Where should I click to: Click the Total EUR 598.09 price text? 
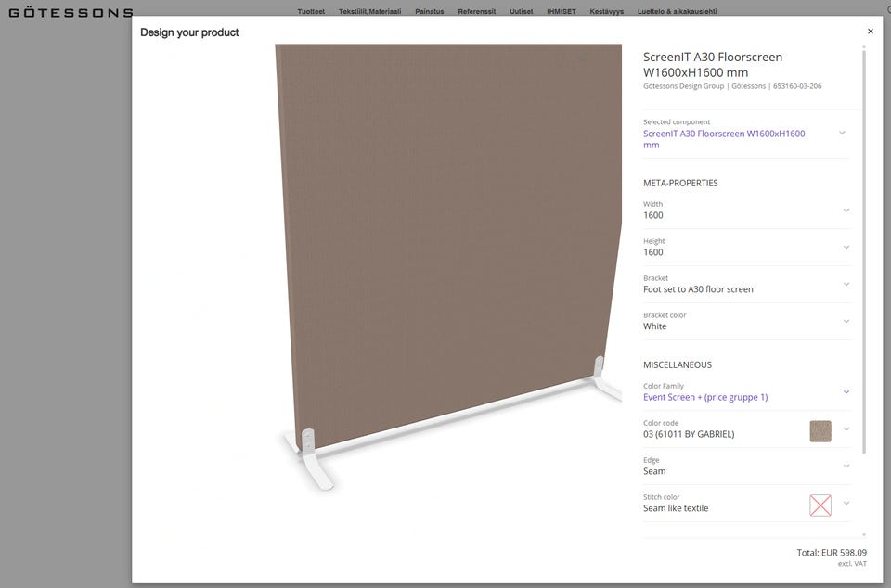[x=832, y=552]
